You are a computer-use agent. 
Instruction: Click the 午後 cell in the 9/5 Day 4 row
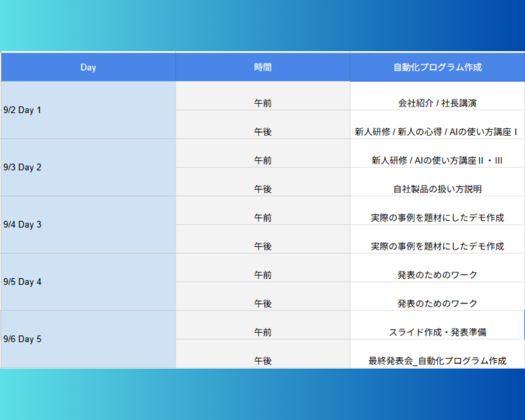263,297
